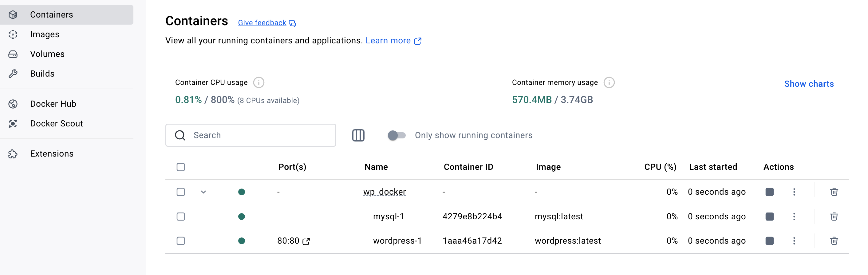Open more actions for wordpress-1
The height and width of the screenshot is (275, 868).
coord(794,241)
